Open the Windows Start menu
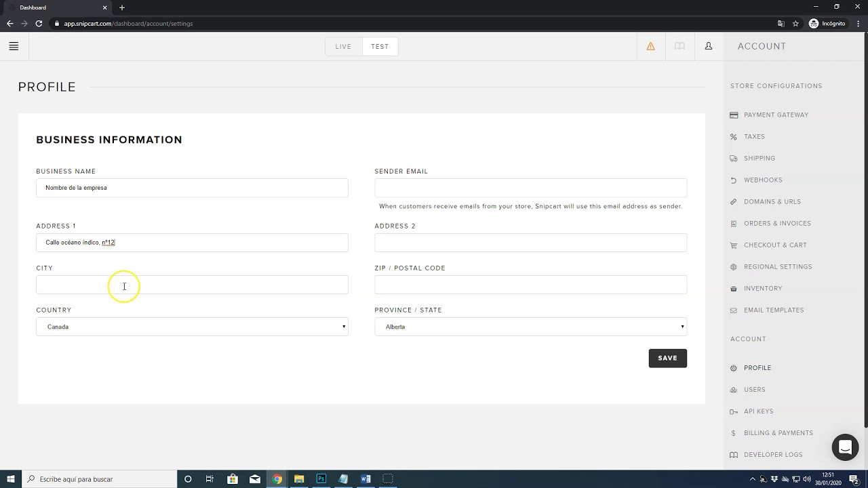Screen dimensions: 868x488 [11, 479]
